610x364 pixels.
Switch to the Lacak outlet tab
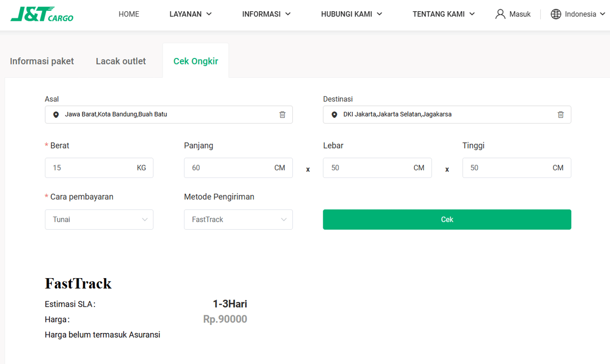coord(121,61)
